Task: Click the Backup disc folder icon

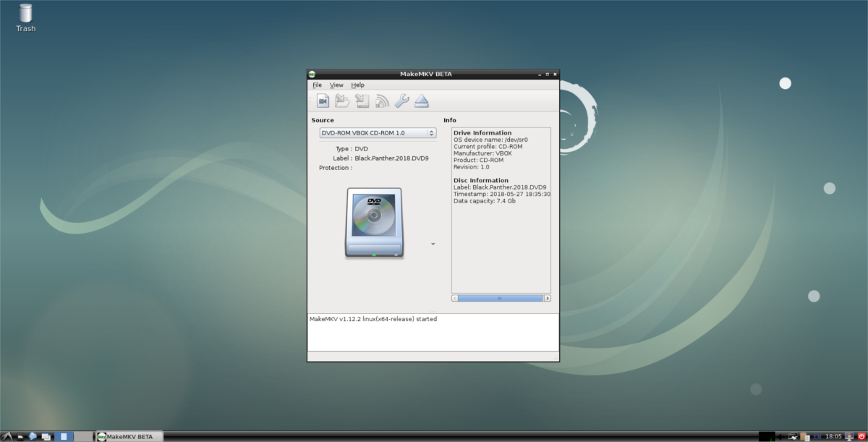Action: [x=343, y=101]
